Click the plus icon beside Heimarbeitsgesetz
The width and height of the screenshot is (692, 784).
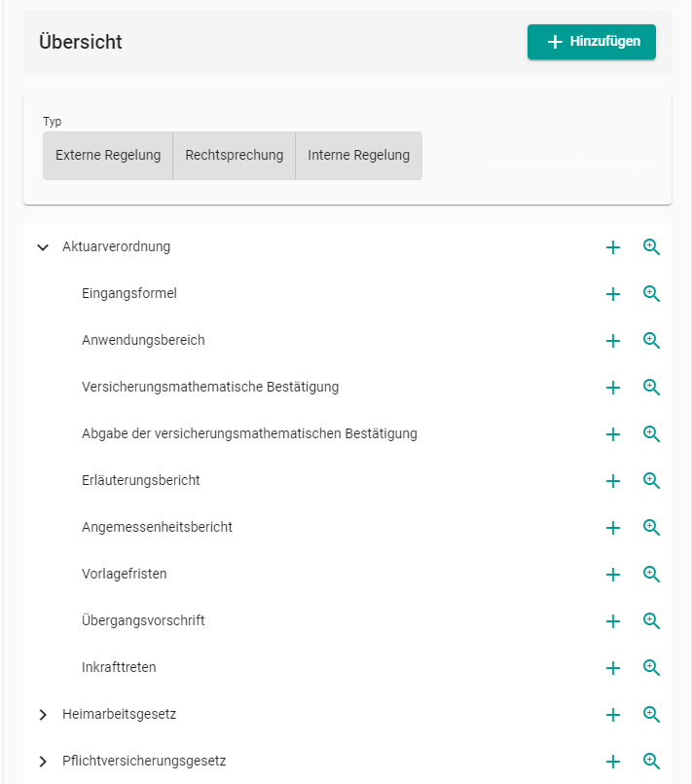[x=612, y=715]
